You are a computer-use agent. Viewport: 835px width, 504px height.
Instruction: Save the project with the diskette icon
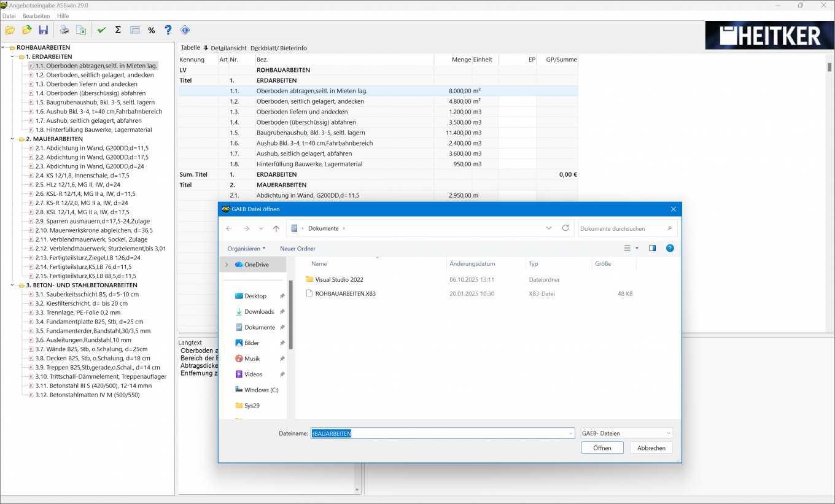pyautogui.click(x=44, y=29)
